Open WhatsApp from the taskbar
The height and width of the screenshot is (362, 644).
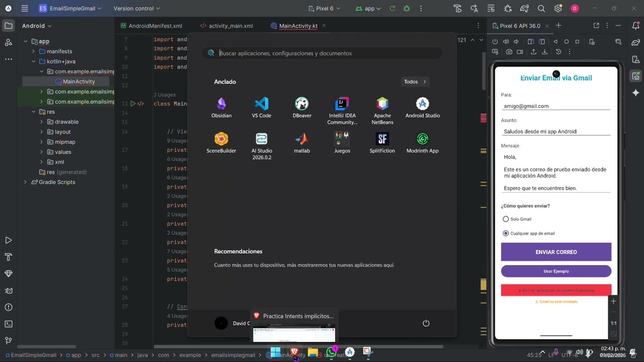(x=332, y=352)
